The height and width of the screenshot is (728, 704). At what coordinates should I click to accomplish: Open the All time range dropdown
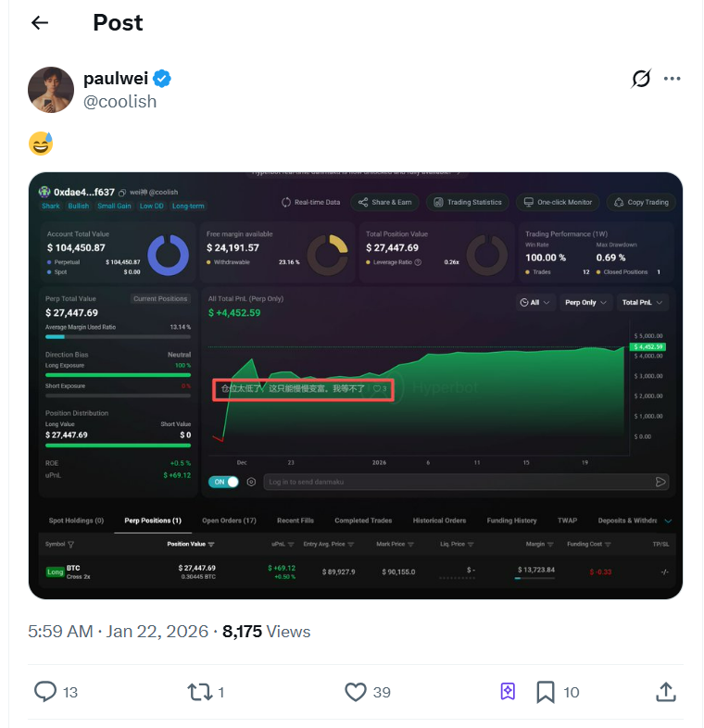point(535,302)
